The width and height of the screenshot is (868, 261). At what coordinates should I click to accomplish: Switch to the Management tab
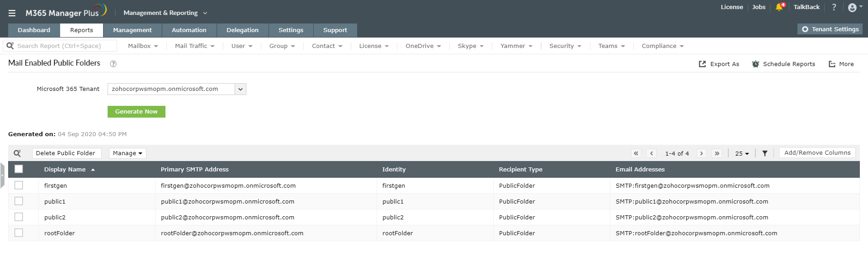coord(132,30)
